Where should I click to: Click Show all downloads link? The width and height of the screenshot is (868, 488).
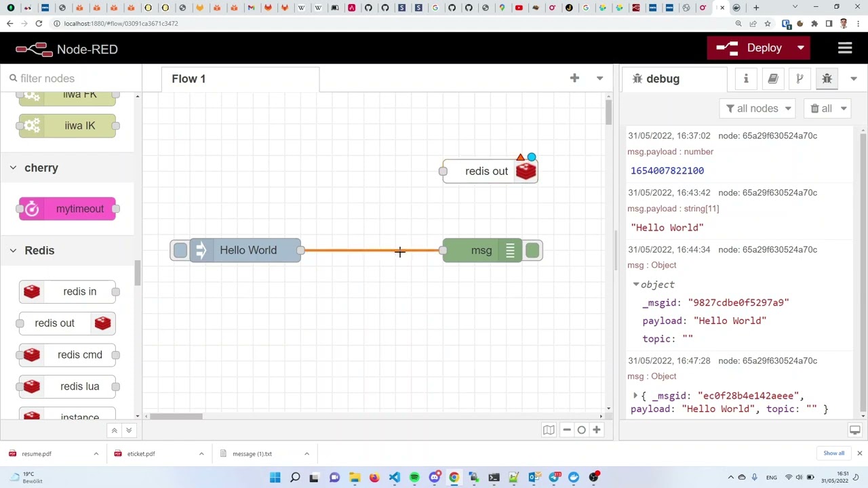pyautogui.click(x=834, y=453)
